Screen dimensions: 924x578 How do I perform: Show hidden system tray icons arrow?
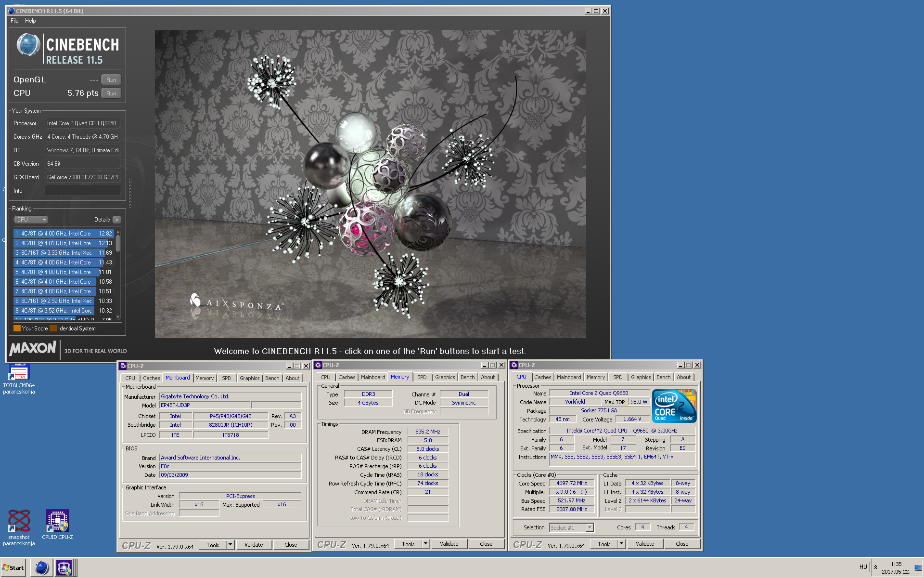[875, 567]
